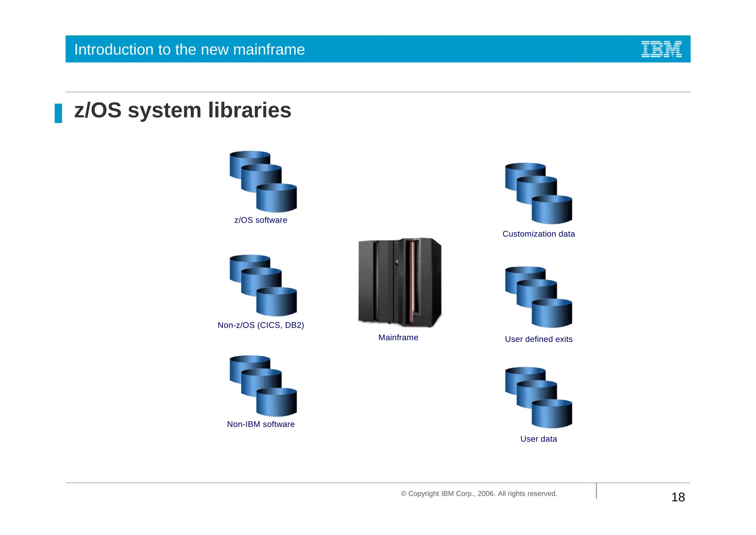Select the Non-z/OS (CICS, DB2) disk icon
This screenshot has height=535, width=756.
(x=263, y=285)
